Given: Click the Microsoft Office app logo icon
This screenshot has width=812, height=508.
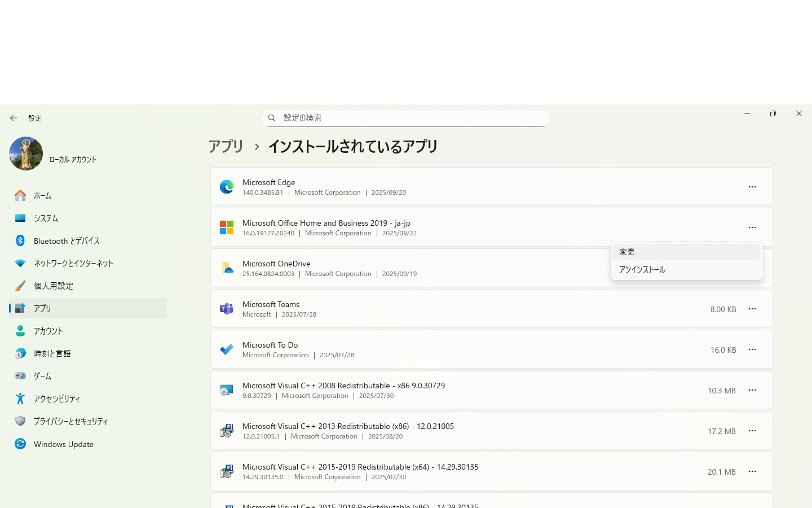Looking at the screenshot, I should click(x=227, y=227).
